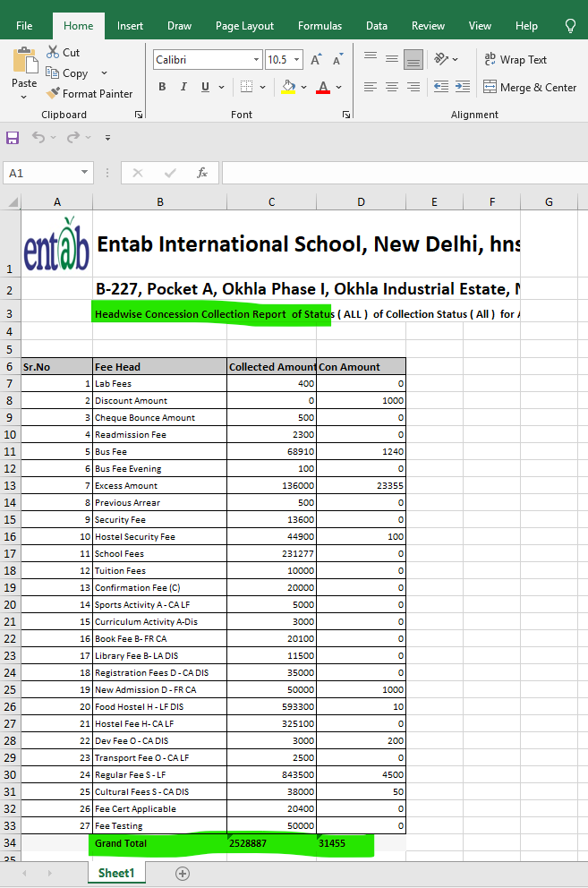The image size is (588, 888).
Task: Select the Sheet1 worksheet tab
Action: coord(116,873)
